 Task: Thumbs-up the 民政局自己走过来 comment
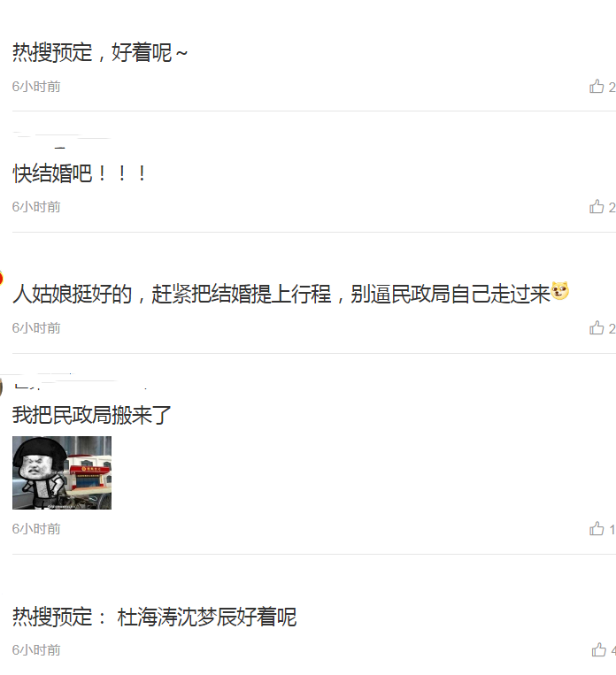click(597, 328)
